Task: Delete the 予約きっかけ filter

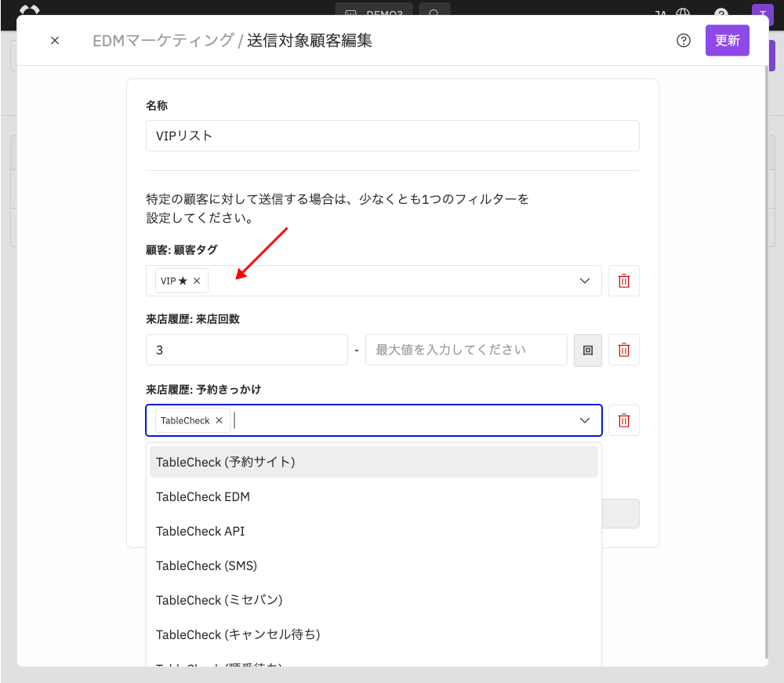Action: [623, 420]
